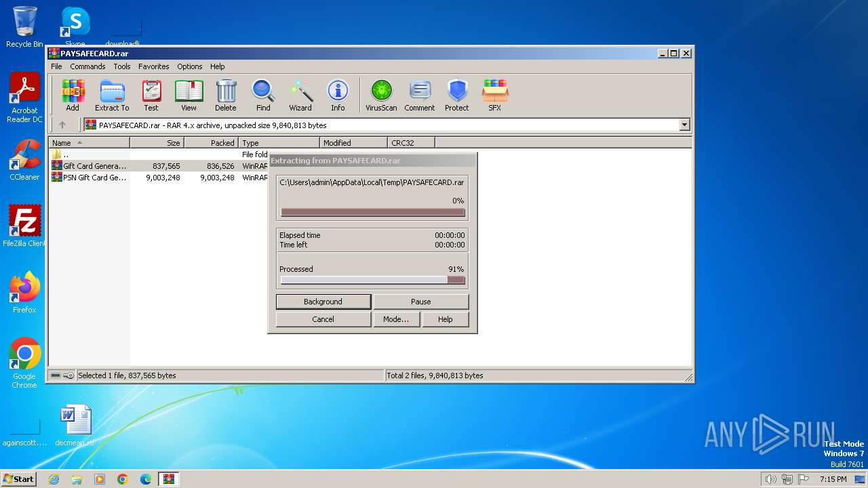
Task: Click the 836,526 packed size cell
Action: (220, 166)
